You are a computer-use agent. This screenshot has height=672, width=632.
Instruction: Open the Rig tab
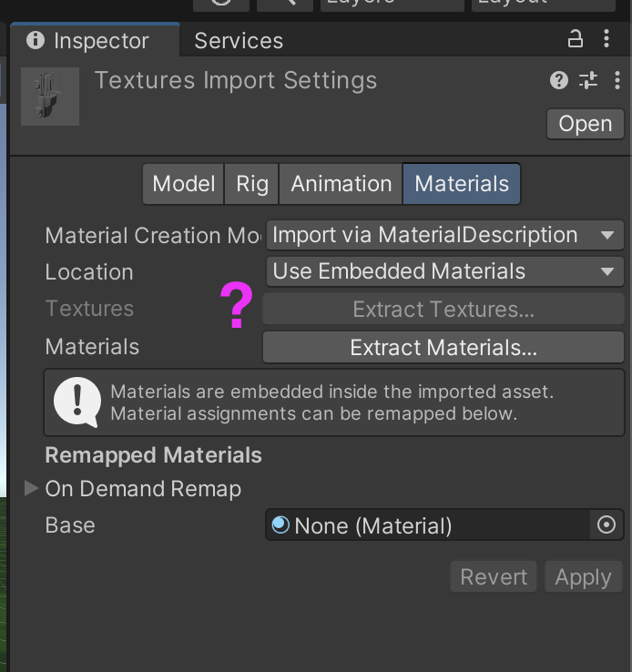(x=252, y=184)
